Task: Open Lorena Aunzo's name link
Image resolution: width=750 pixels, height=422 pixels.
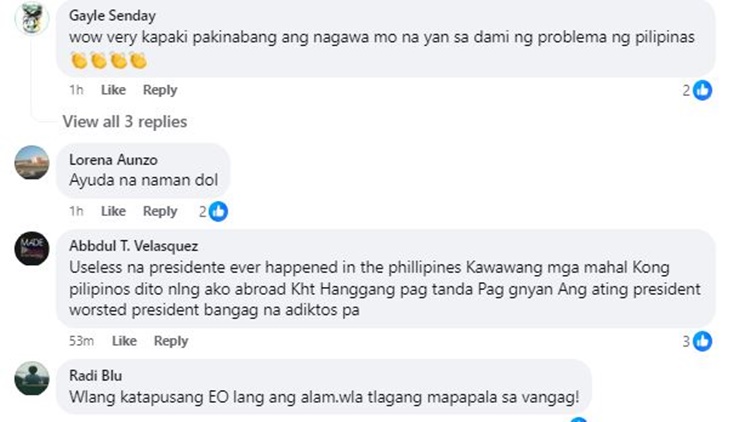Action: click(113, 160)
